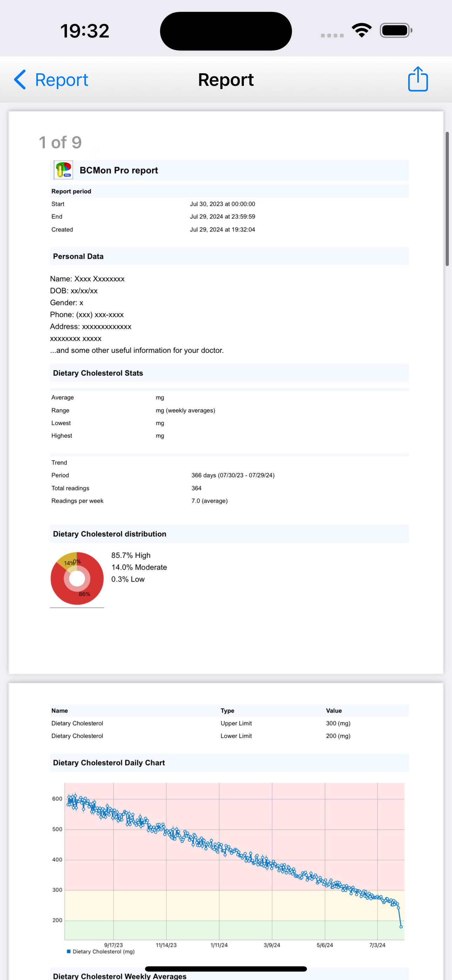Tap the 'mg (weekly averages)' range value

click(x=185, y=410)
